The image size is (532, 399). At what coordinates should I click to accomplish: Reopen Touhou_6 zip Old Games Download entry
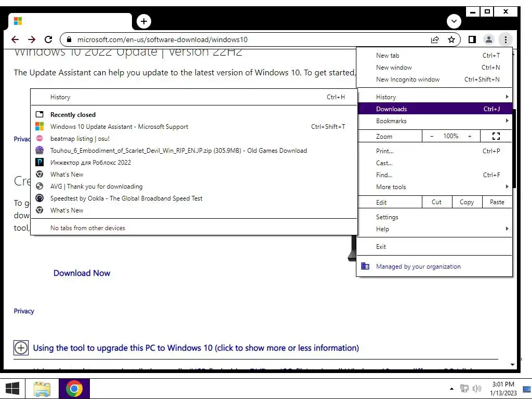point(194,151)
